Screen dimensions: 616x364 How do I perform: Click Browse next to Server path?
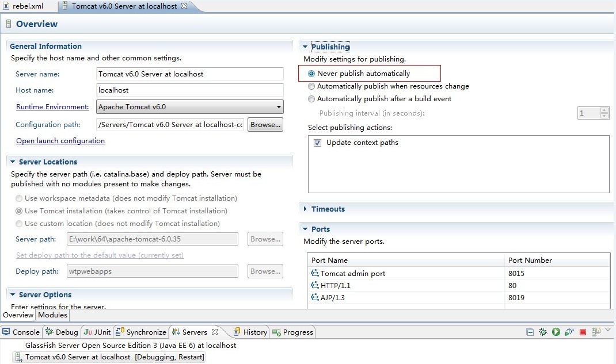coord(265,239)
